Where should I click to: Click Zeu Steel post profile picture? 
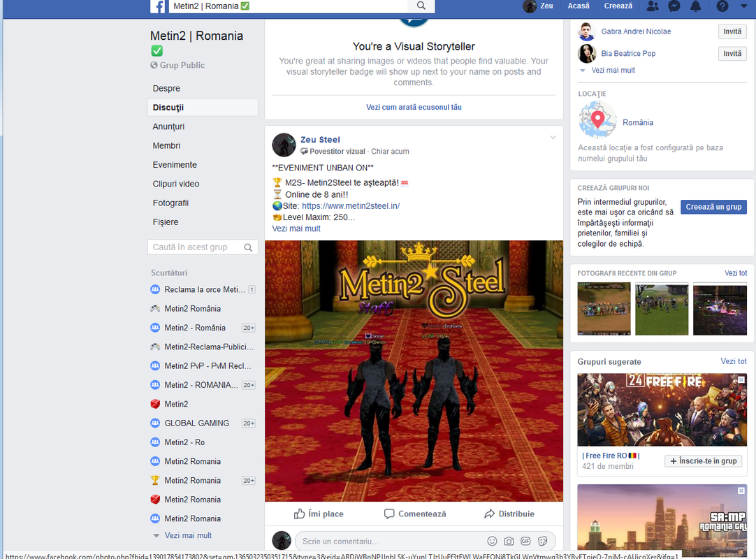284,145
